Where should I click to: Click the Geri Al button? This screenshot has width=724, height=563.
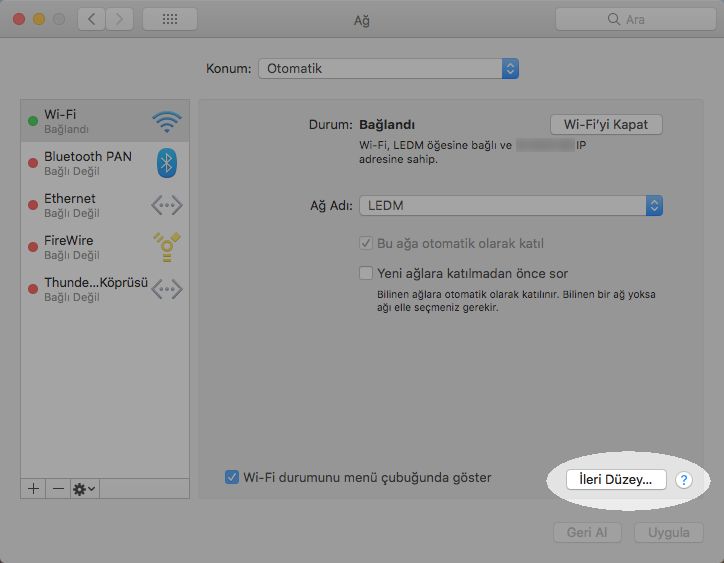tap(587, 533)
